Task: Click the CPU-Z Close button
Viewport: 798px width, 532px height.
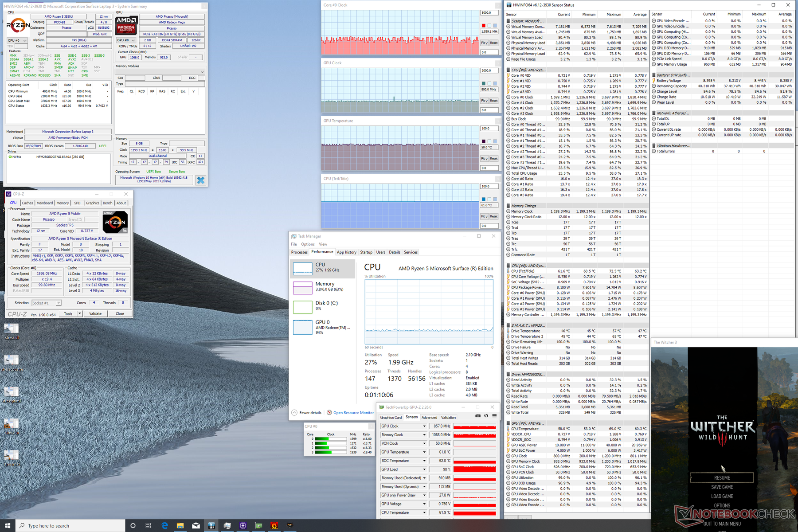Action: tap(120, 313)
